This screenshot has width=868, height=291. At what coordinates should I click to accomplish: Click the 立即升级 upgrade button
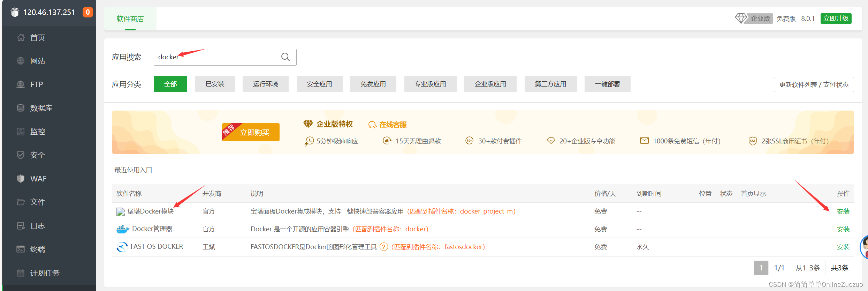coord(836,18)
